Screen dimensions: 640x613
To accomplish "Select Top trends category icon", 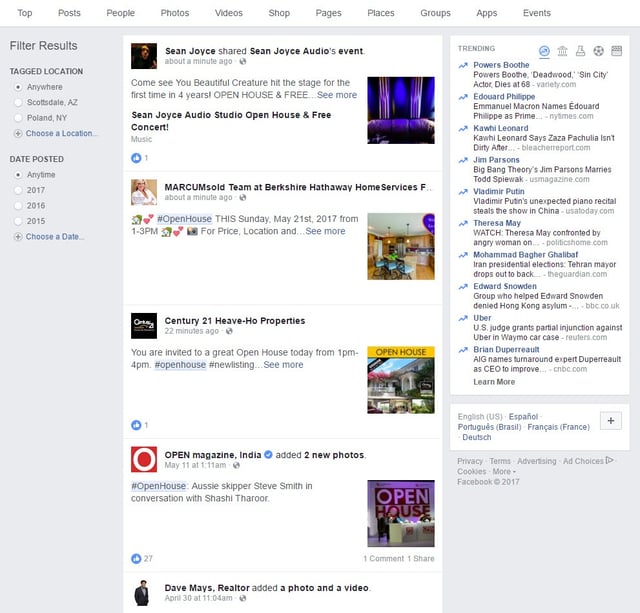I will tap(544, 51).
